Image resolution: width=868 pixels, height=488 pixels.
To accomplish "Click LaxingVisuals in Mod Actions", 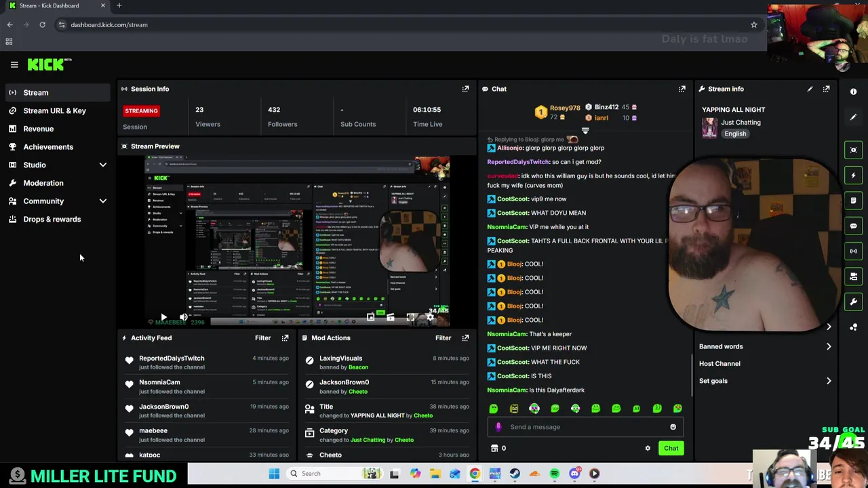I will pos(340,358).
